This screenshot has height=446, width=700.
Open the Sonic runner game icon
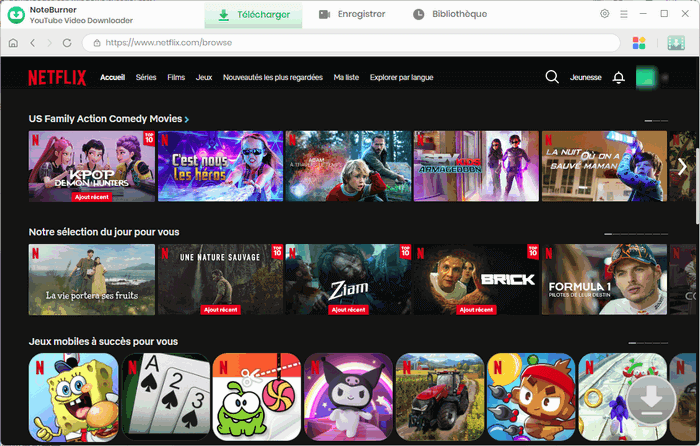(623, 397)
